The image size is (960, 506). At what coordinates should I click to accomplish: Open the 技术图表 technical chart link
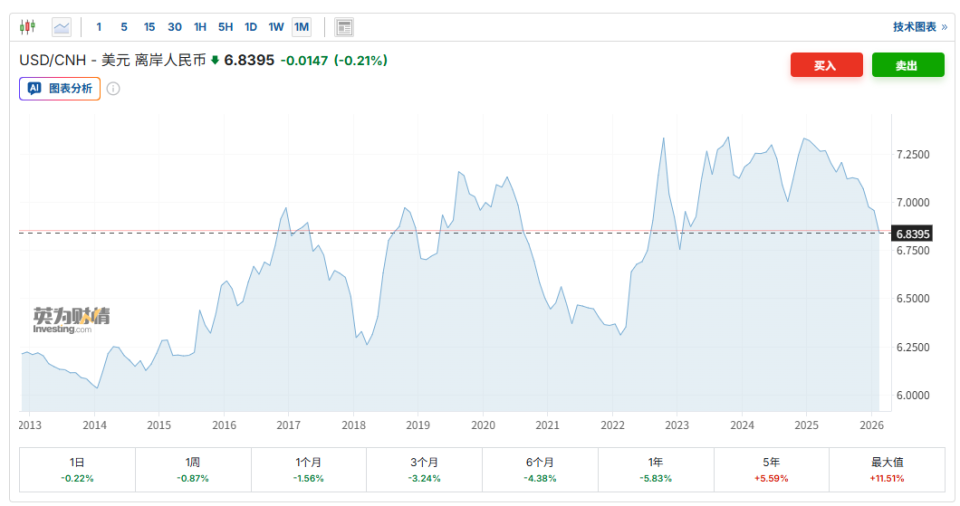pos(919,27)
